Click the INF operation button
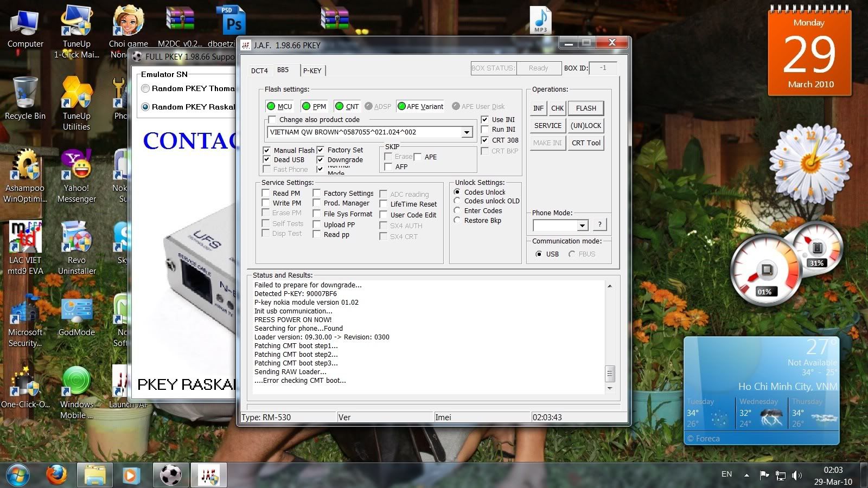The image size is (868, 488). click(538, 108)
